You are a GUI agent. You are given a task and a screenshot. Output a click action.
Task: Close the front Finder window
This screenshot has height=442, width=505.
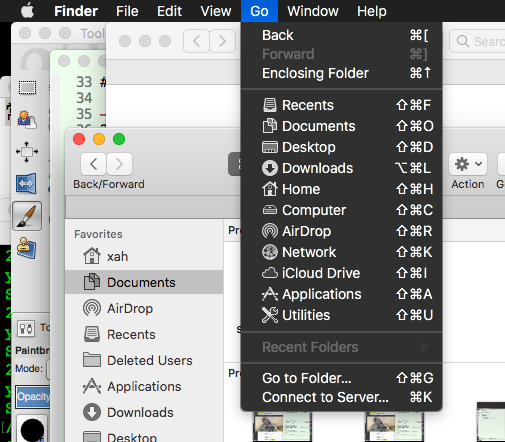(79, 139)
